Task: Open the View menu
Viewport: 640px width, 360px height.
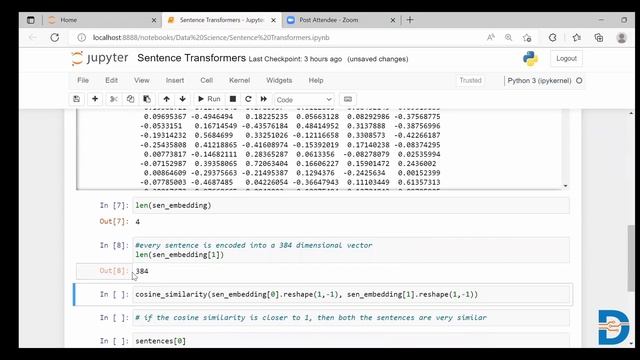Action: pyautogui.click(x=142, y=80)
